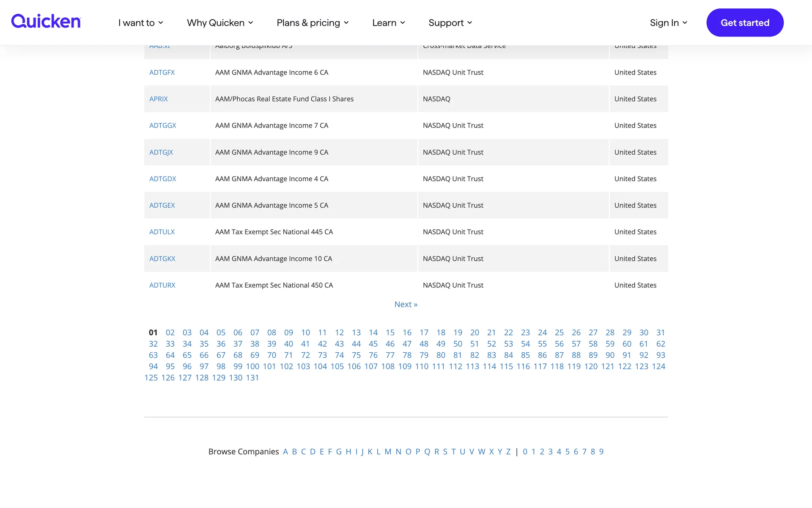Expand Plans & pricing menu

[x=313, y=23]
